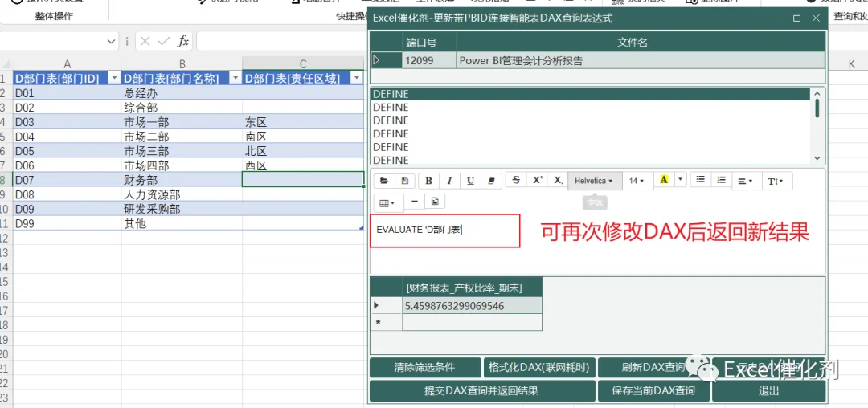Select Excel row header 12
This screenshot has width=868, height=408.
click(x=6, y=239)
